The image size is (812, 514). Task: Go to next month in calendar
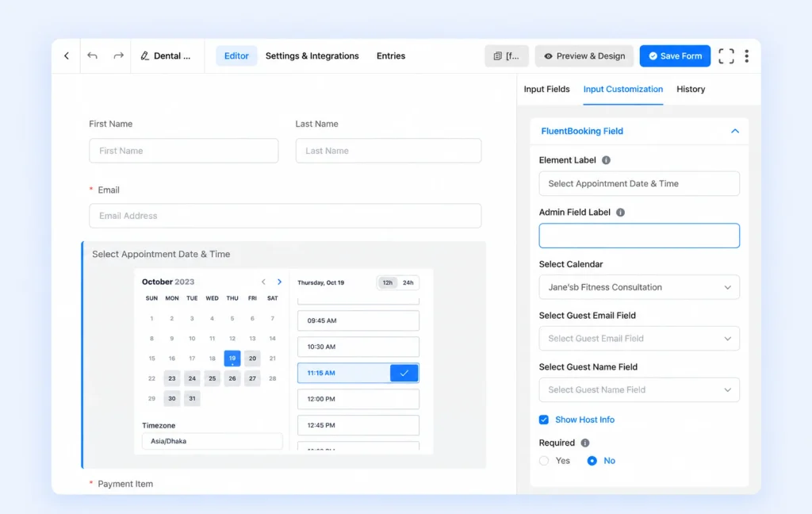(x=280, y=282)
